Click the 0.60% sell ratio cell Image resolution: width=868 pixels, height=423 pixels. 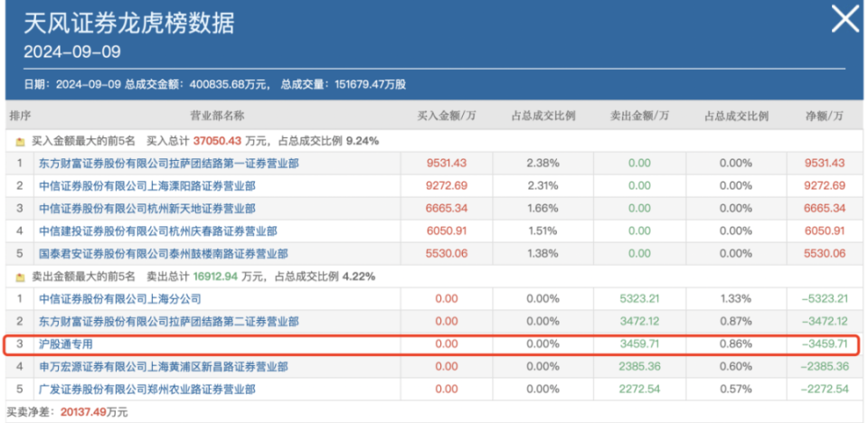coord(736,367)
